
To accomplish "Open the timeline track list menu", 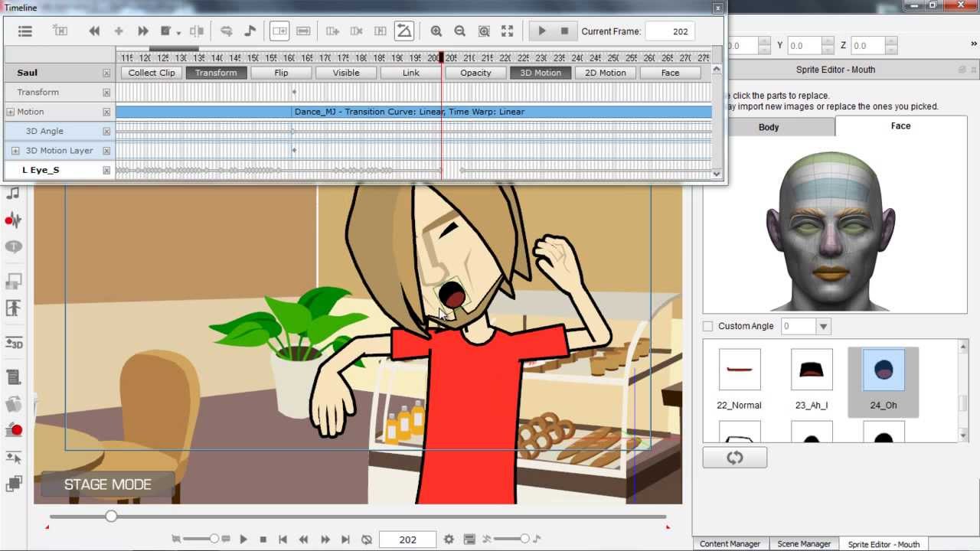I will point(25,31).
